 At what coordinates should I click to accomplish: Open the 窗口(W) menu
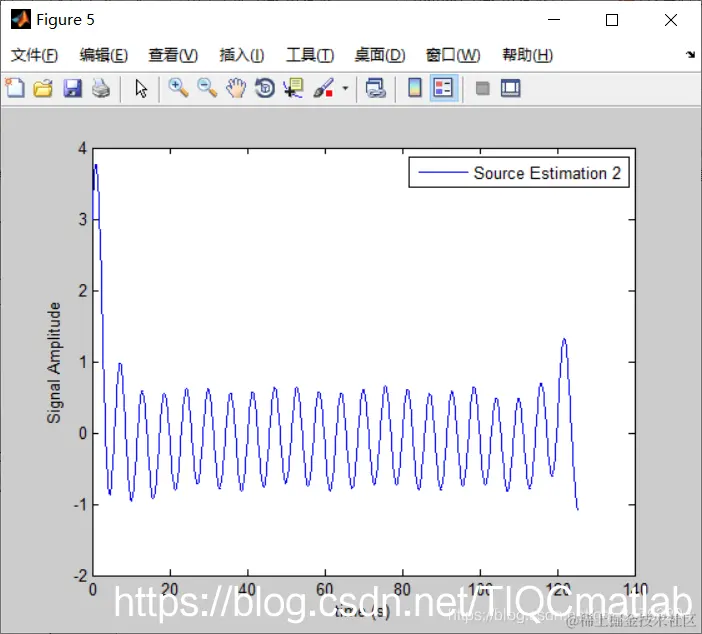click(x=453, y=55)
